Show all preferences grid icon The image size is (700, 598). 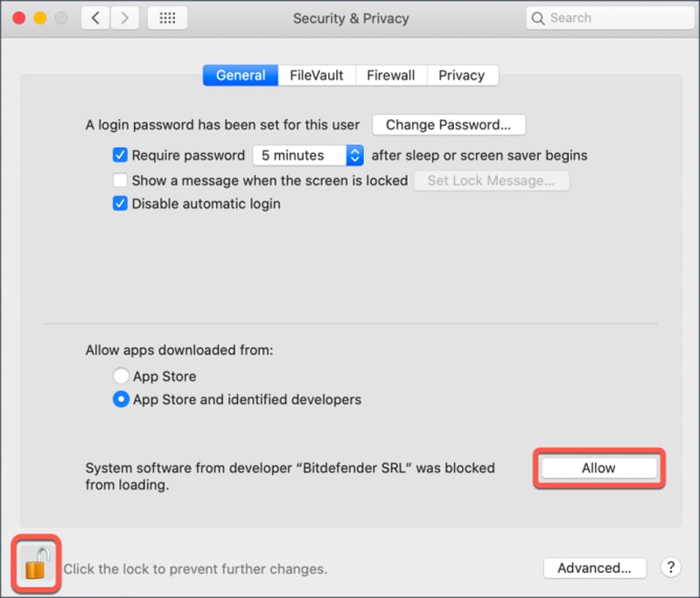(166, 18)
